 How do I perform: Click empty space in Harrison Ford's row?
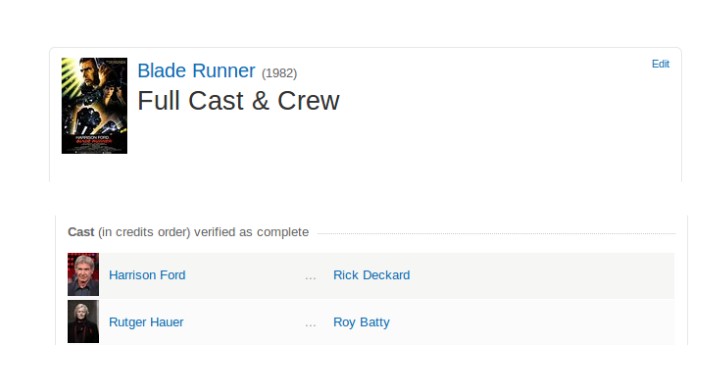pyautogui.click(x=542, y=275)
